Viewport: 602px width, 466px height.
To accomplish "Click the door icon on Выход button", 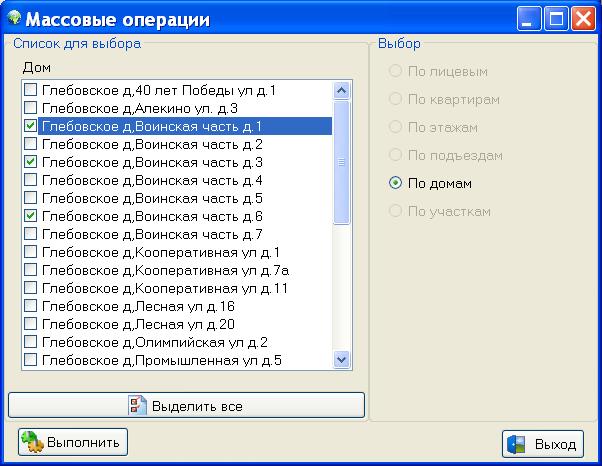I will click(516, 445).
